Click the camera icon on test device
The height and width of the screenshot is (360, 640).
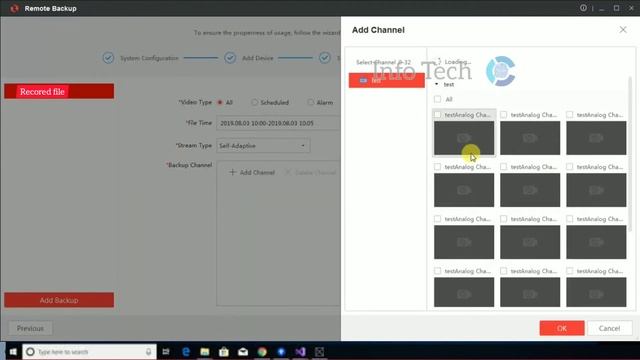point(363,80)
